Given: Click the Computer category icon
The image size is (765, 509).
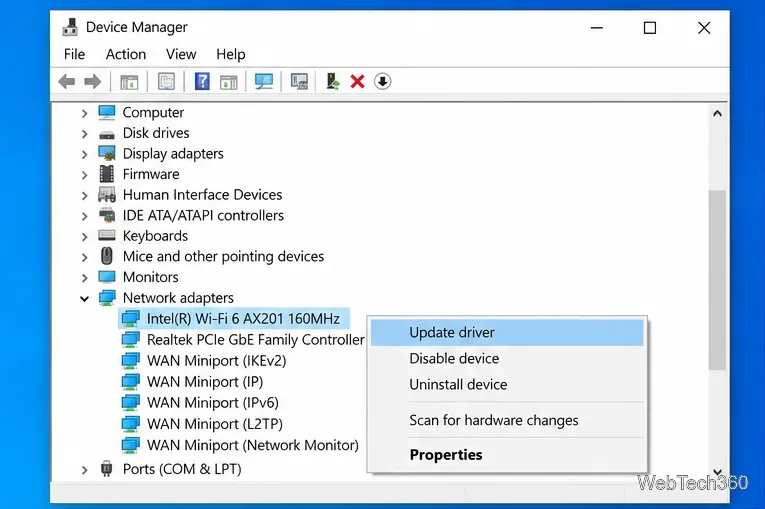Looking at the screenshot, I should [107, 112].
